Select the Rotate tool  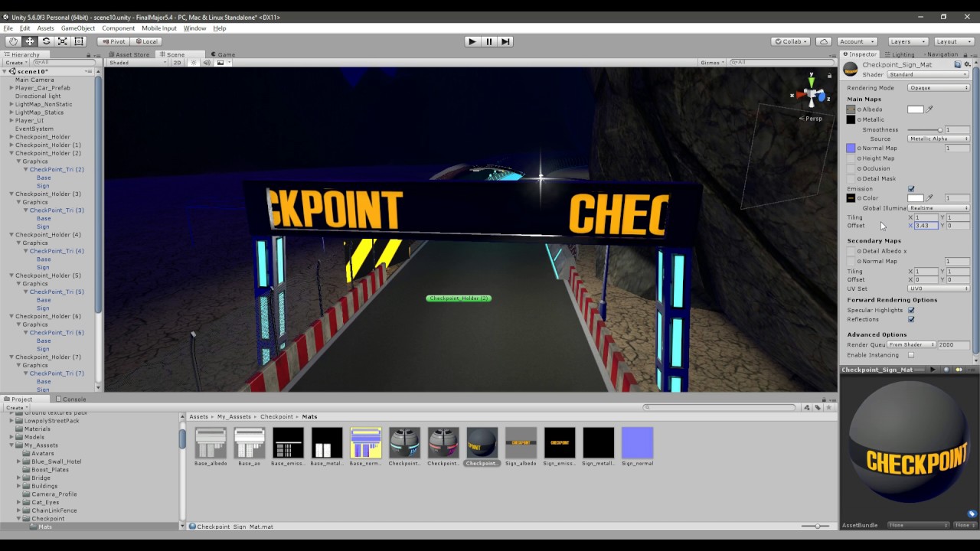(46, 41)
